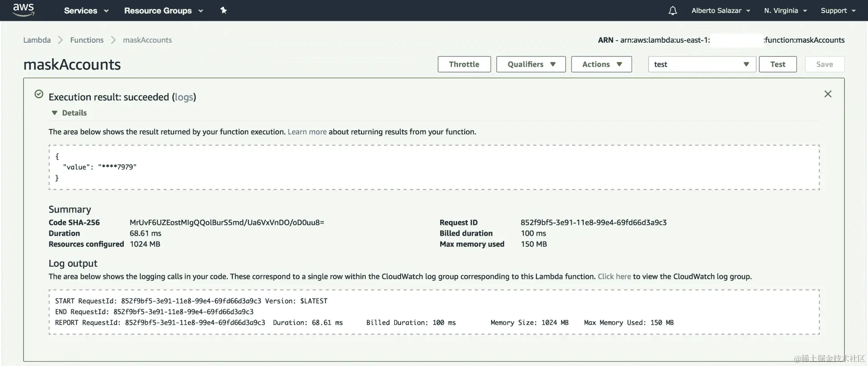Collapse the Details section
This screenshot has width=868, height=366.
pyautogui.click(x=69, y=113)
